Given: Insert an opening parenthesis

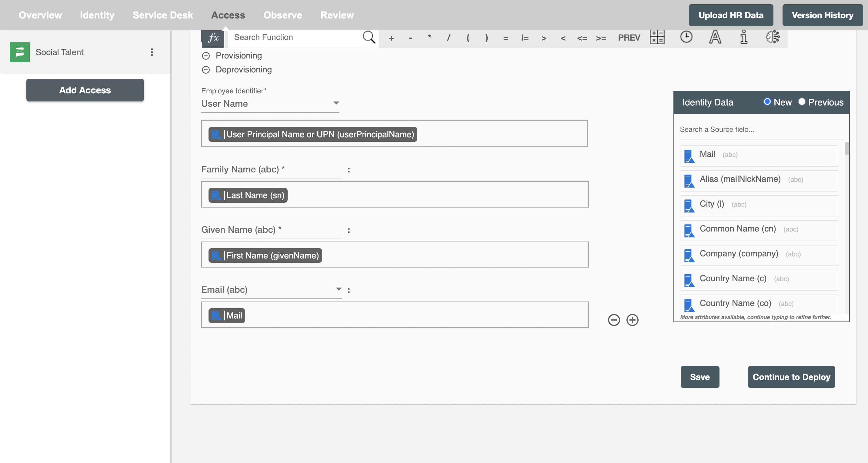Looking at the screenshot, I should (x=468, y=38).
